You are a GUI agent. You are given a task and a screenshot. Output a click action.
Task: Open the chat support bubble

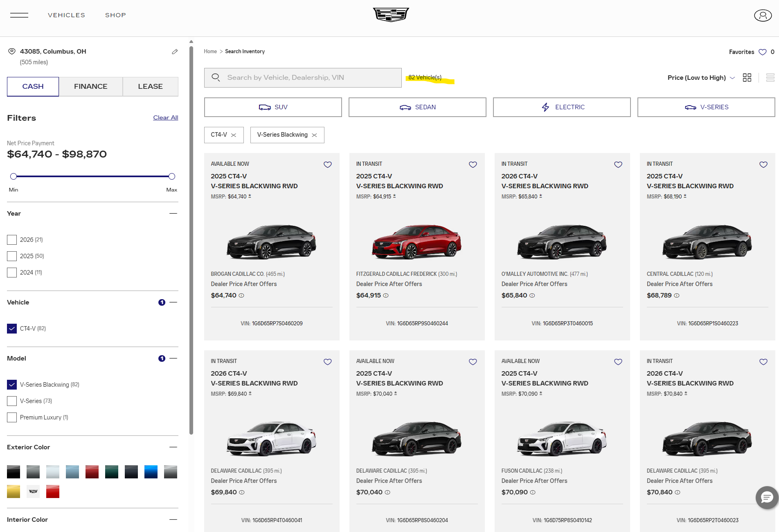[x=767, y=498]
